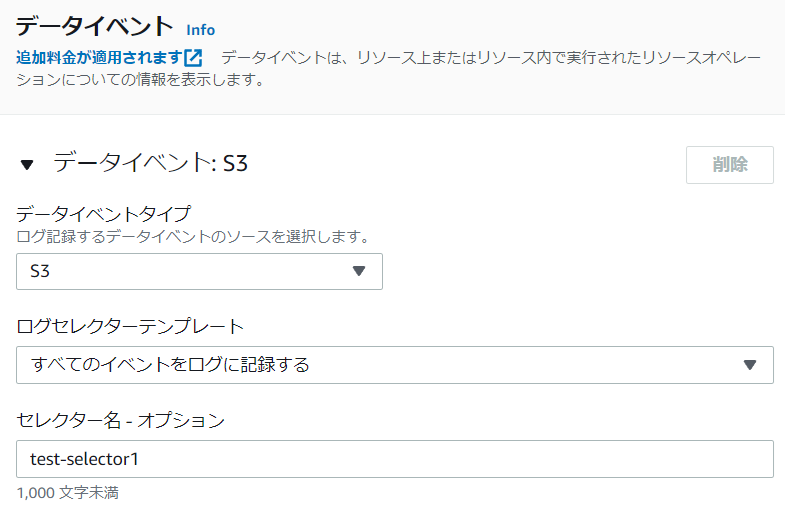Screen dimensions: 785x506
Task: Click the セレクター名 - オプション label
Action: [121, 420]
